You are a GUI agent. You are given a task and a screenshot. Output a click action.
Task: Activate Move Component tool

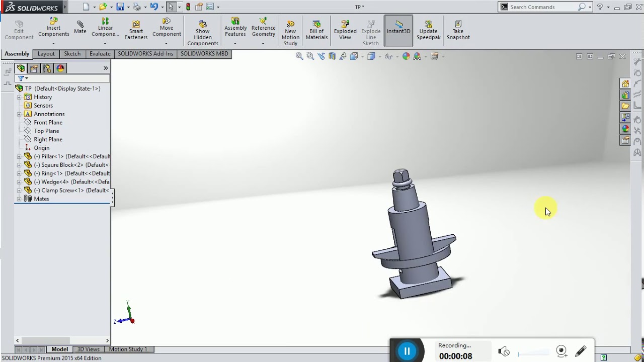pos(167,28)
